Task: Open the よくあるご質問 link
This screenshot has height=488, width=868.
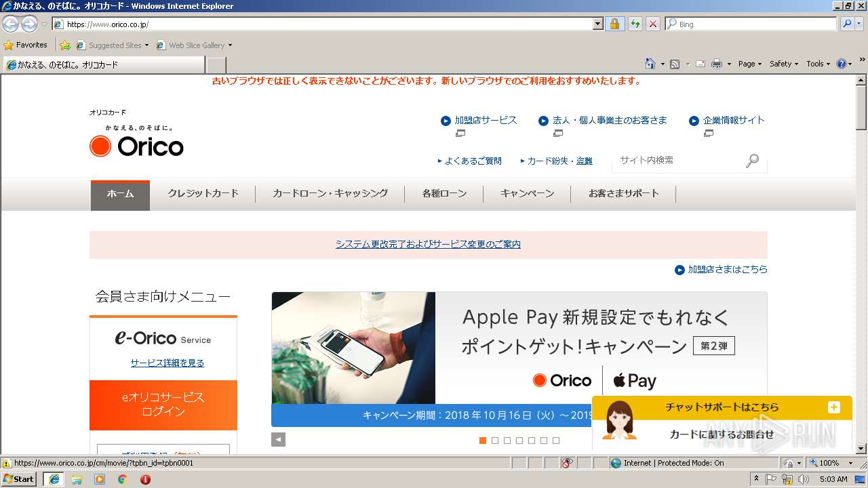Action: tap(473, 161)
